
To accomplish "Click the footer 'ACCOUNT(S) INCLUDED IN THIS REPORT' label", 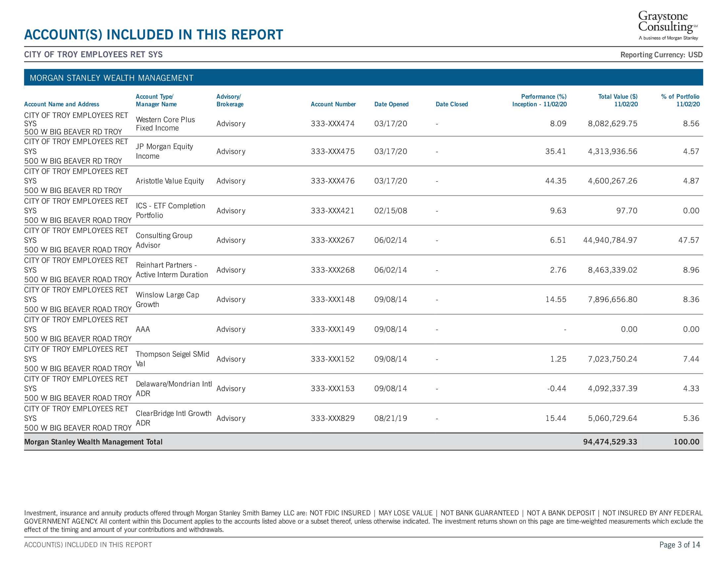I will coord(88,545).
